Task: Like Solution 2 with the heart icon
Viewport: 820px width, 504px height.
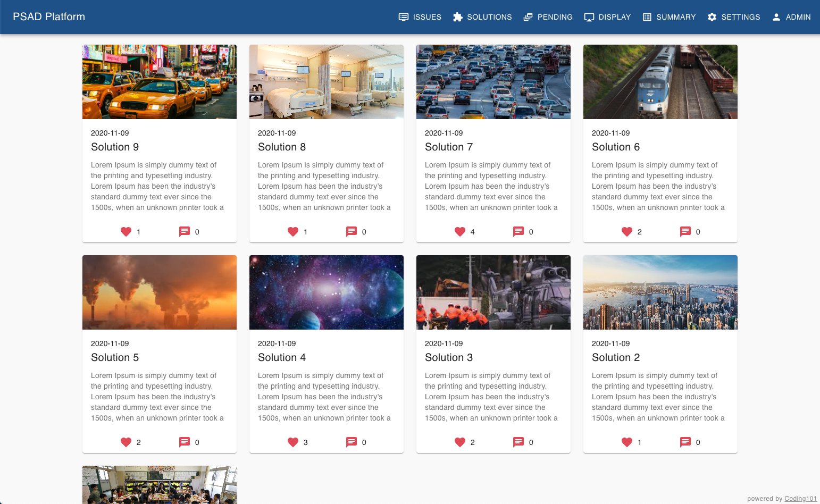Action: 627,442
